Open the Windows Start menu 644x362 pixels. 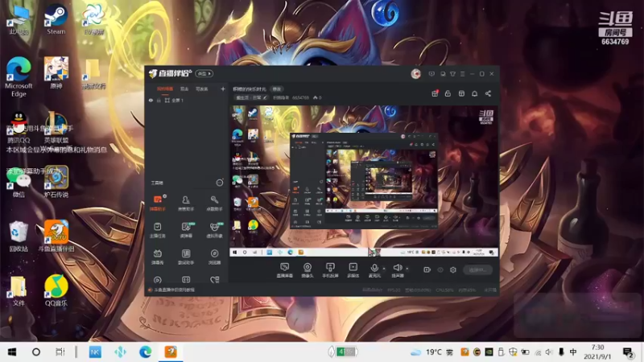(x=12, y=352)
